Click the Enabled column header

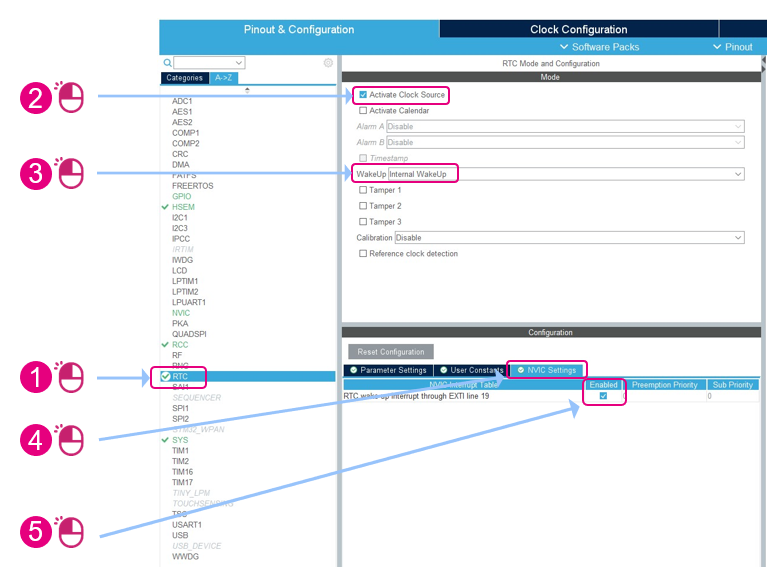tap(603, 385)
